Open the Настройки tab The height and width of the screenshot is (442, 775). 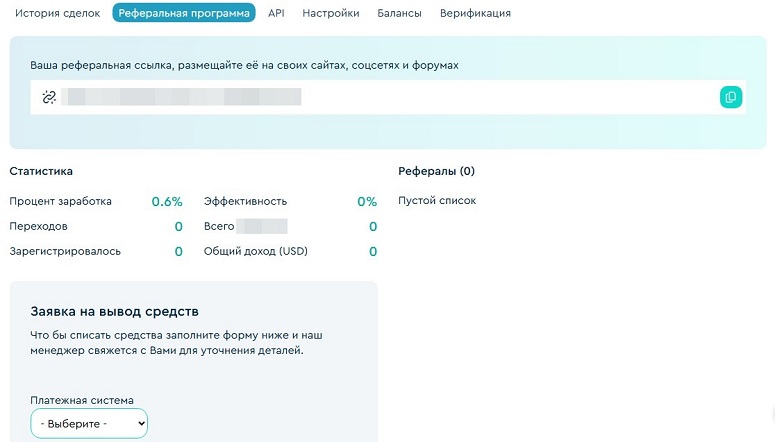pyautogui.click(x=331, y=13)
